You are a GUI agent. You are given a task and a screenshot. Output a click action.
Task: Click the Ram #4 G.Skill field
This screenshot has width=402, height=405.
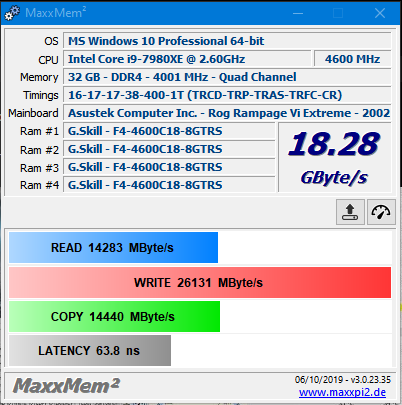click(x=169, y=185)
